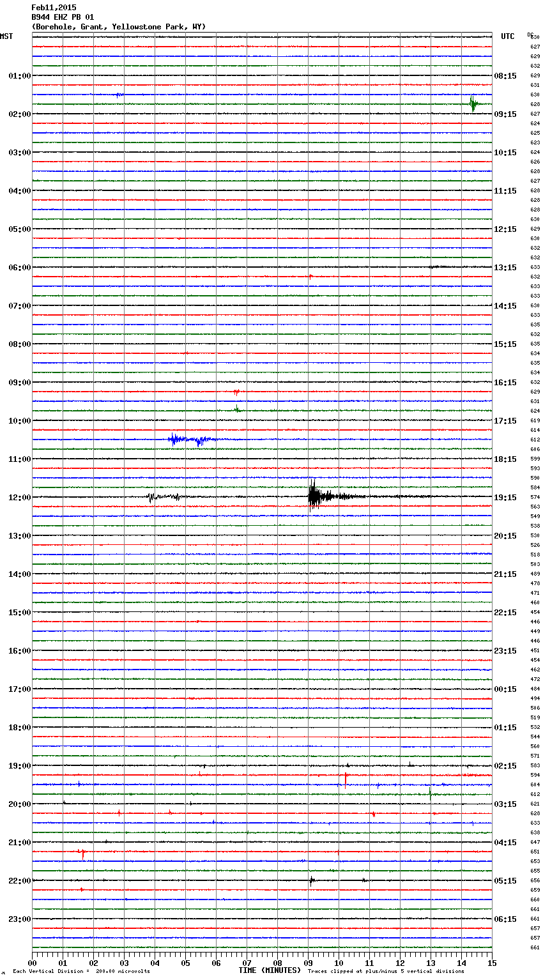Select the 06:00 MST time label
The height and width of the screenshot is (980, 543).
pos(20,268)
